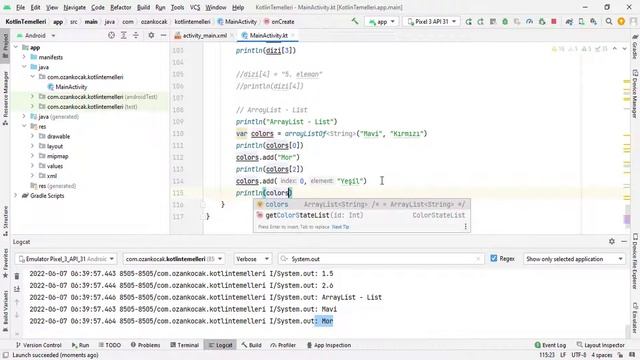Viewport: 640px width, 360px height.
Task: Open the SDK Manager toolbar icon
Action: (593, 22)
